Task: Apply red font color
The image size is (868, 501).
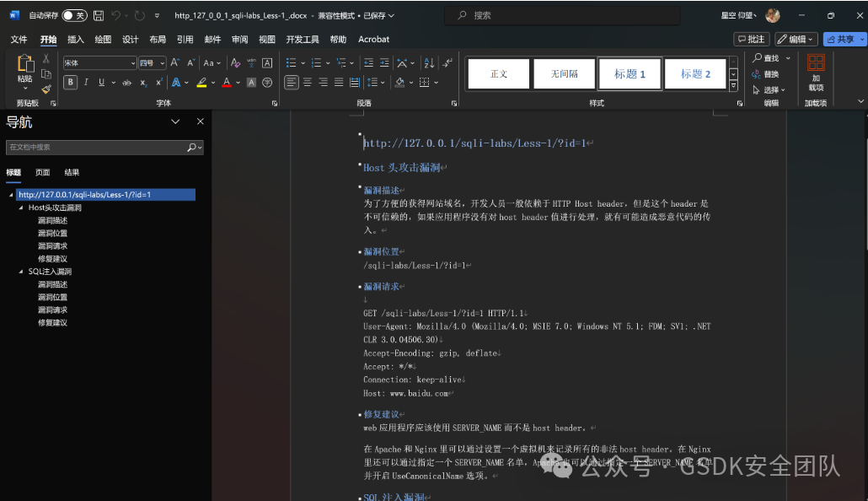Action: tap(227, 83)
